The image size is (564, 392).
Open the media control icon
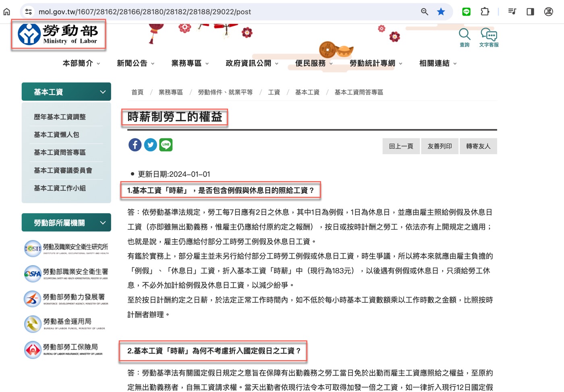(x=512, y=12)
